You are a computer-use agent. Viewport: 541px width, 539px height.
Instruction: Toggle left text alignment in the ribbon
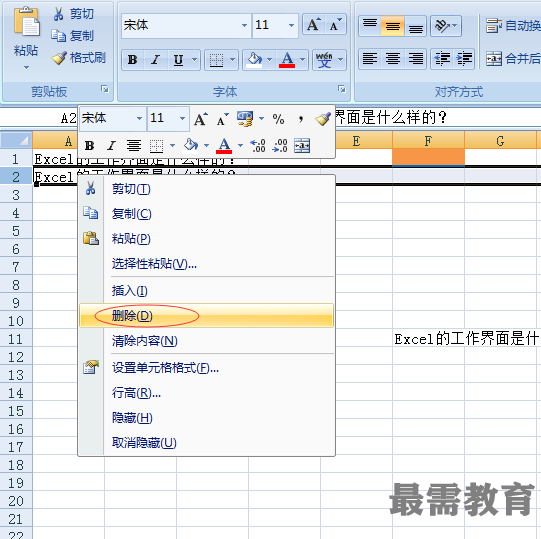(x=370, y=59)
